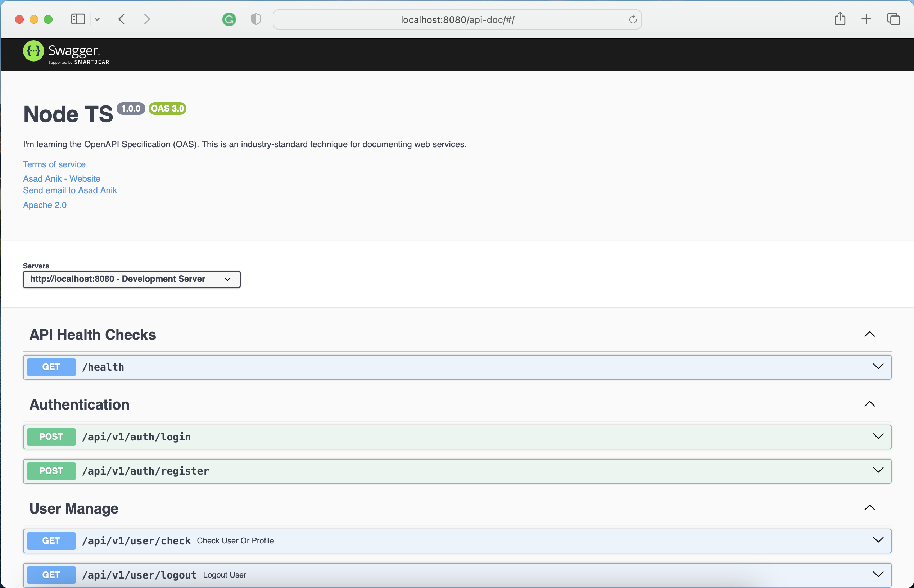Collapse the Authentication section
Image resolution: width=914 pixels, height=588 pixels.
pyautogui.click(x=869, y=404)
